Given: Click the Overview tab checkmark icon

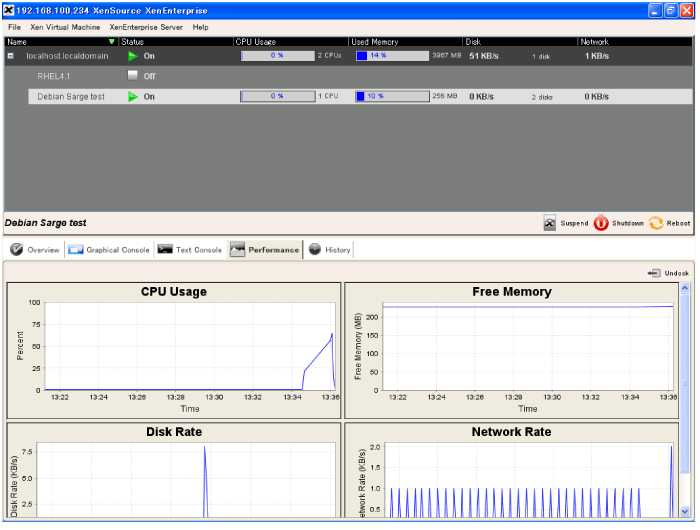Looking at the screenshot, I should coord(17,249).
